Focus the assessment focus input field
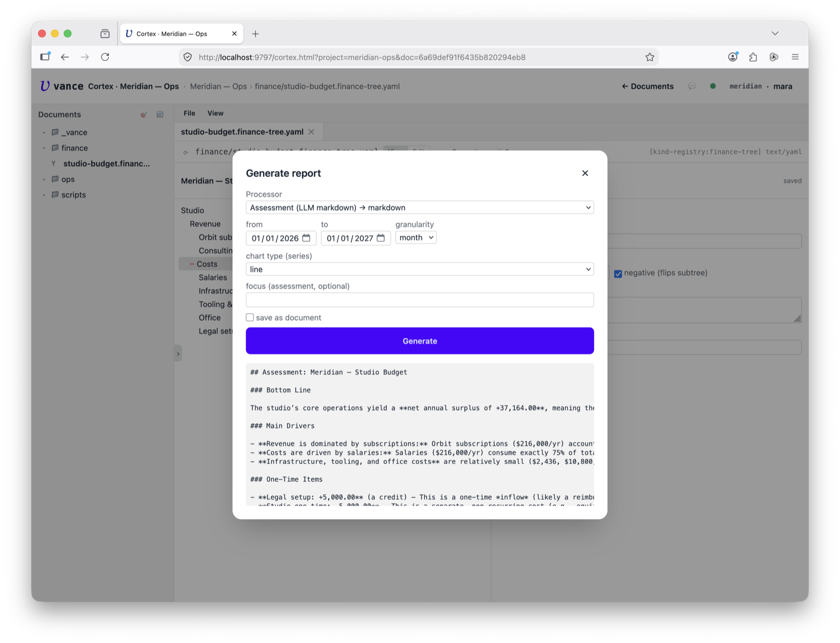Image resolution: width=840 pixels, height=643 pixels. coord(419,300)
